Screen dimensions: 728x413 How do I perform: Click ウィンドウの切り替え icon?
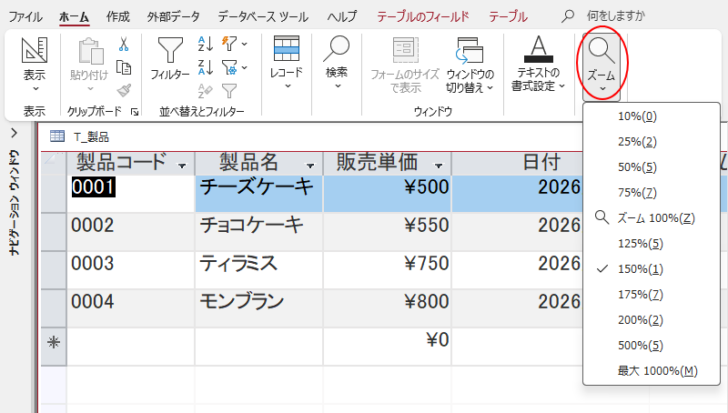[x=469, y=51]
